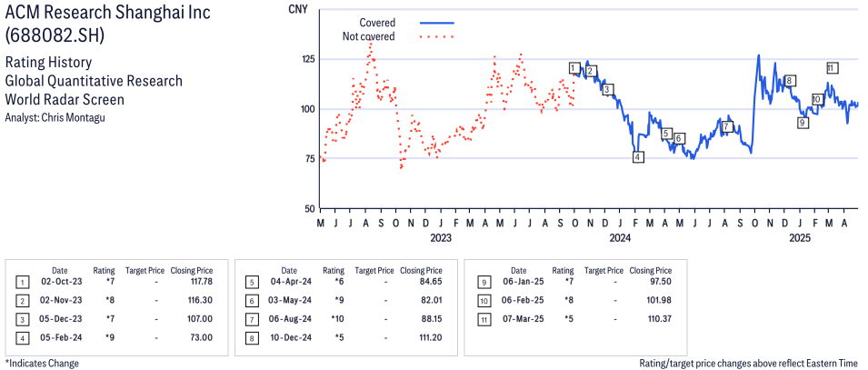Click the boxed number 4 in the table
Viewport: 868px width, 370px height.
pos(22,337)
